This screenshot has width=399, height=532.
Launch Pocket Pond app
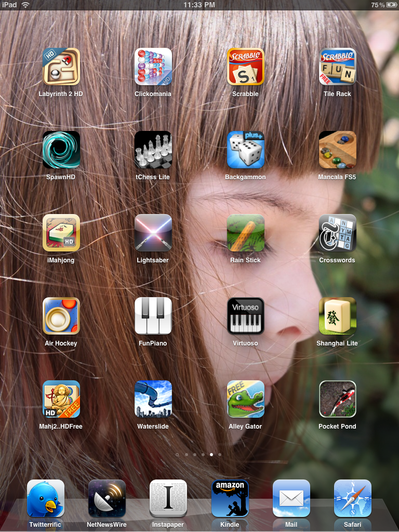[337, 399]
